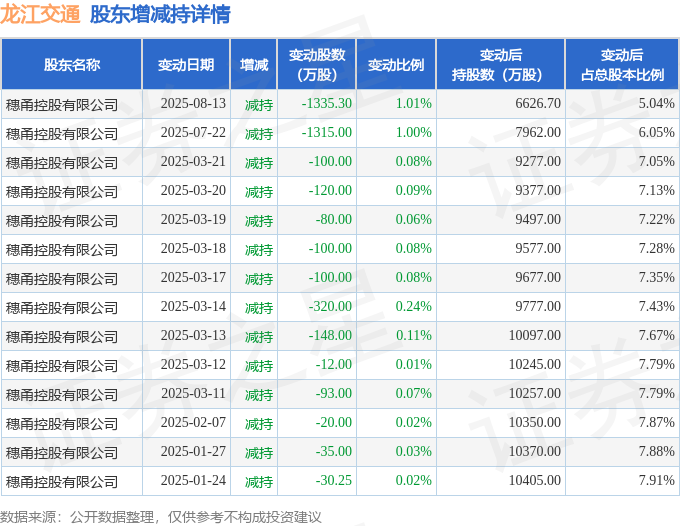Click 减持 in the 2025-02-07 row
This screenshot has height=526, width=680.
[259, 423]
